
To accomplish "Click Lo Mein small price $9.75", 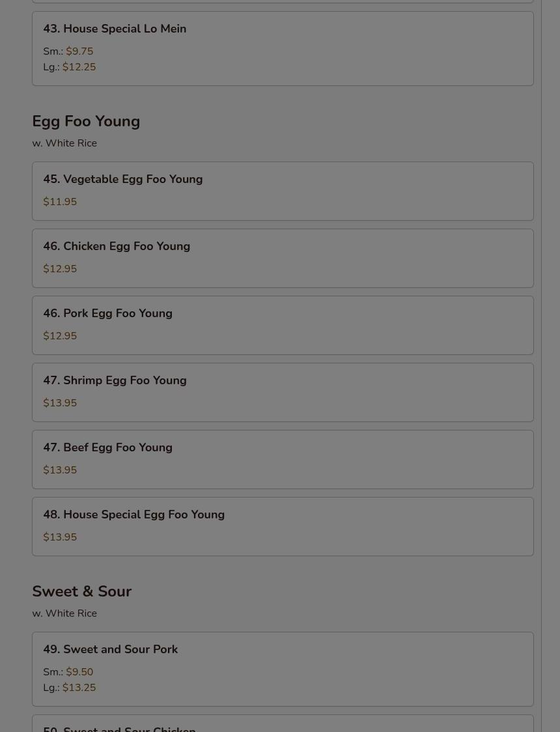I will 79,51.
